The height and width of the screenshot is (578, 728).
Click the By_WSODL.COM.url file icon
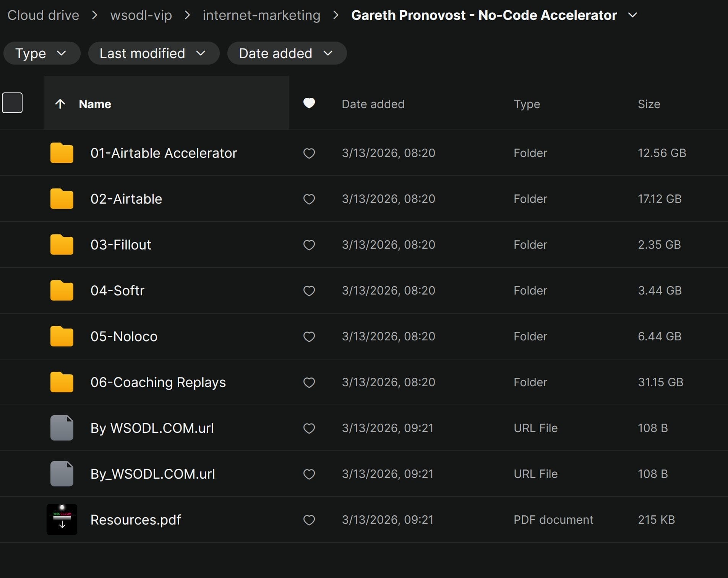tap(62, 474)
